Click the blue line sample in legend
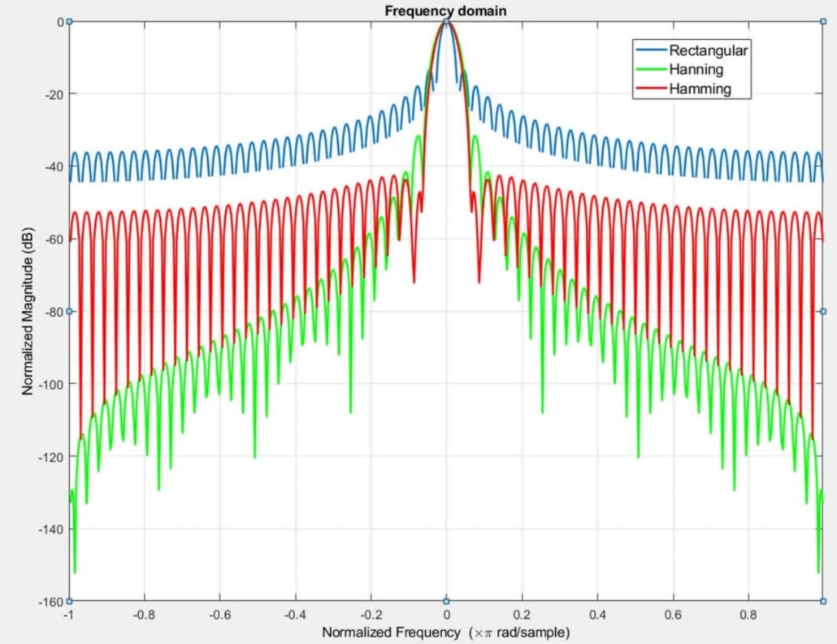Image resolution: width=837 pixels, height=644 pixels. click(x=651, y=51)
